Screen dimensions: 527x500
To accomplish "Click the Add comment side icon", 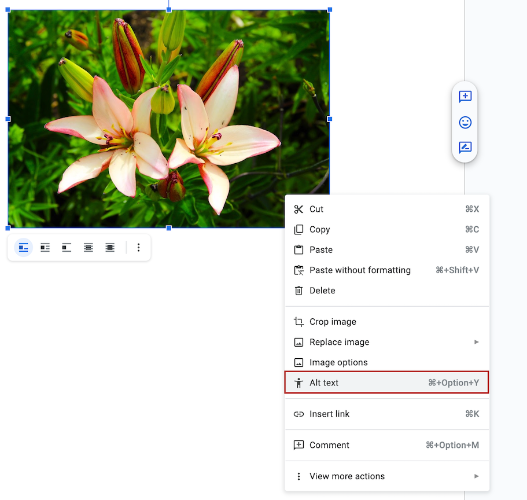I will point(465,97).
